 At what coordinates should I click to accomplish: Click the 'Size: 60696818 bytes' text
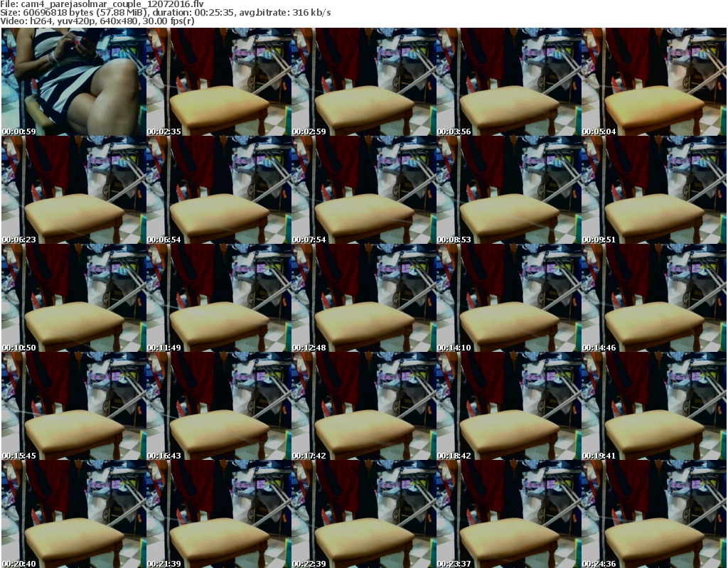46,13
